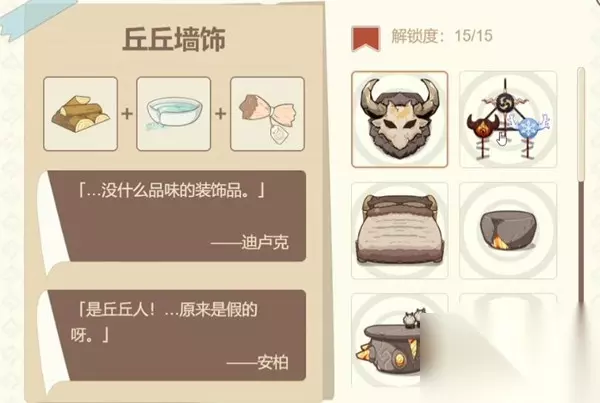Select the torn cloth ingredient
This screenshot has width=600, height=403.
[267, 114]
